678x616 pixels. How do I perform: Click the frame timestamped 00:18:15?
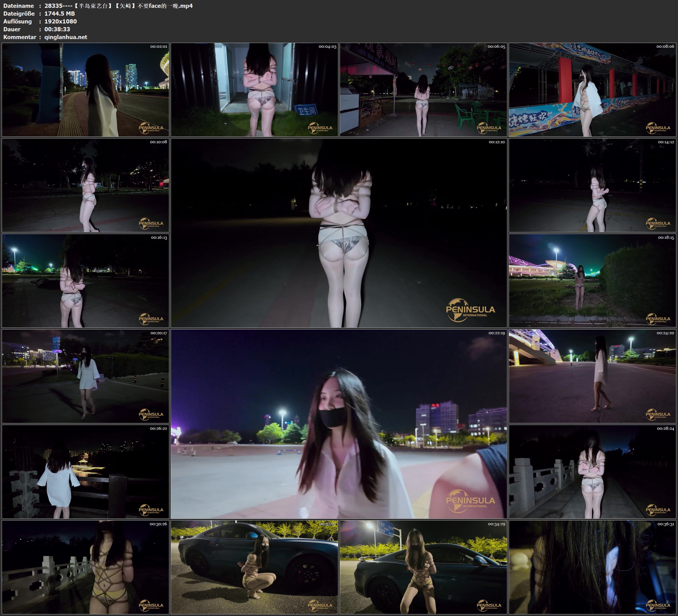[x=592, y=280]
